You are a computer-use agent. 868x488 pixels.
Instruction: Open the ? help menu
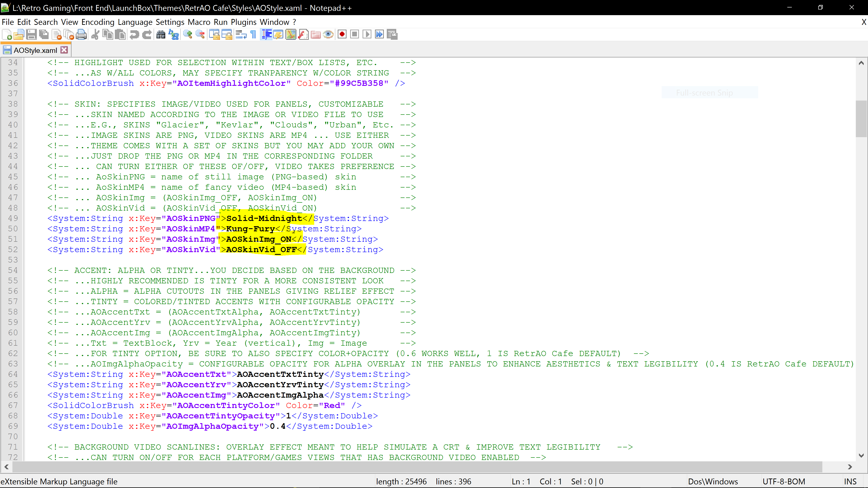295,22
